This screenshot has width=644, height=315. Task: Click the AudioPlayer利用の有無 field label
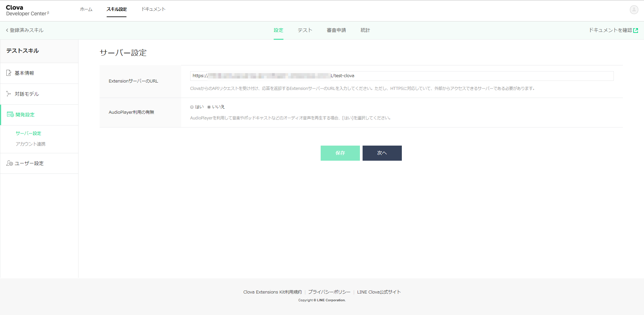click(131, 112)
